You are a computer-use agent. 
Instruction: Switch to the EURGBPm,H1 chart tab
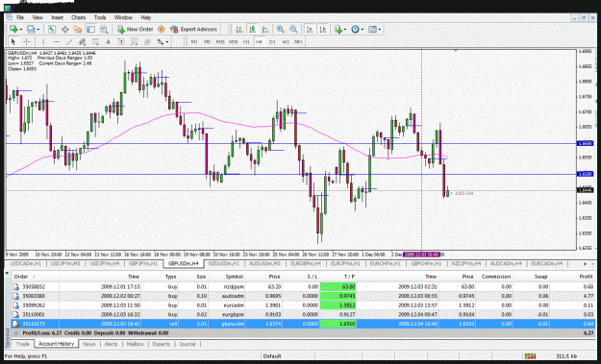pyautogui.click(x=306, y=264)
